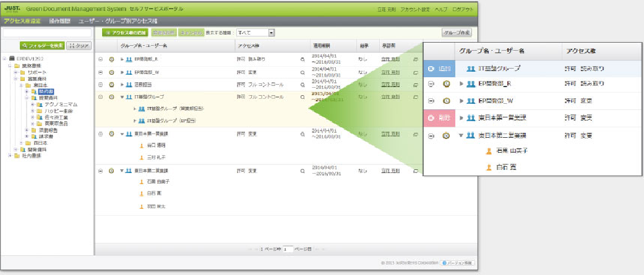Open ユーザー・グループ別アクセス権 tab
The width and height of the screenshot is (644, 275).
coord(118,21)
